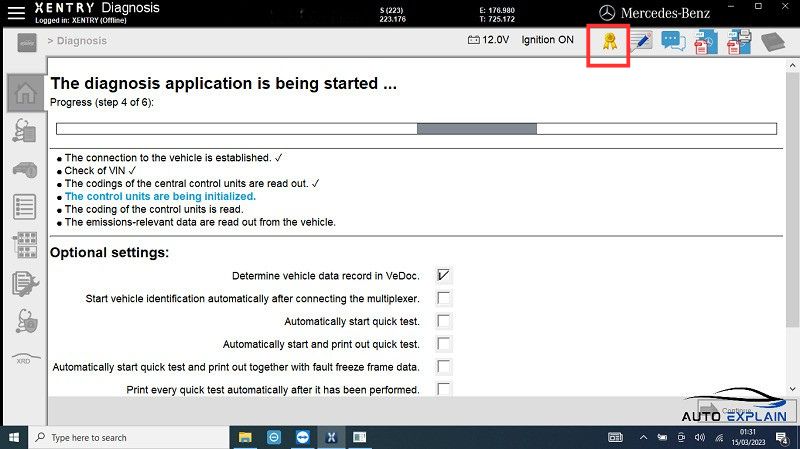The height and width of the screenshot is (449, 800).
Task: Click 'Progress (step 4 of 6):' text
Action: (x=102, y=102)
